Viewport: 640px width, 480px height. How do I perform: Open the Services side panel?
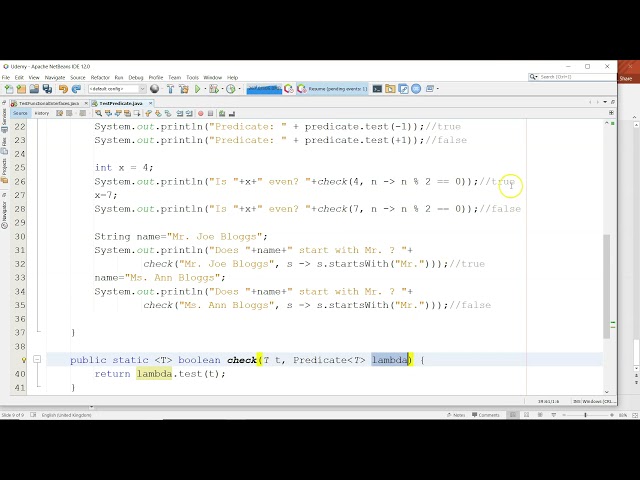(4, 121)
